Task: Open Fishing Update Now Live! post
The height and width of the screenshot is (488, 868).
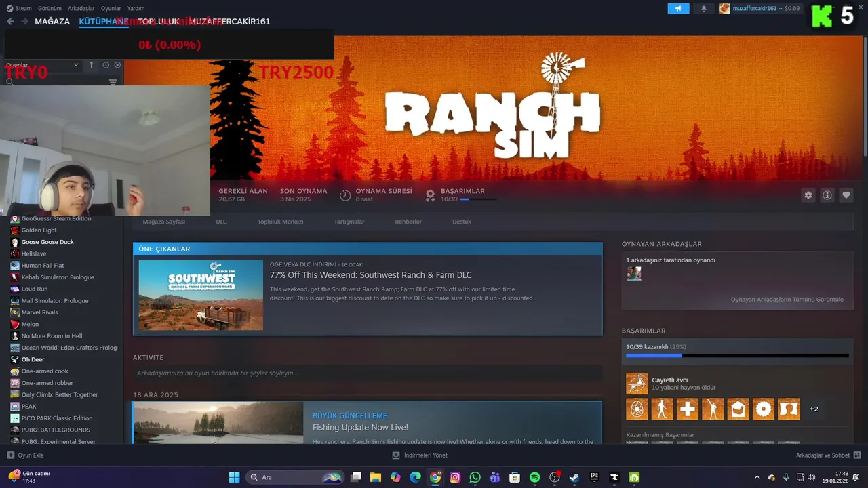Action: click(360, 428)
